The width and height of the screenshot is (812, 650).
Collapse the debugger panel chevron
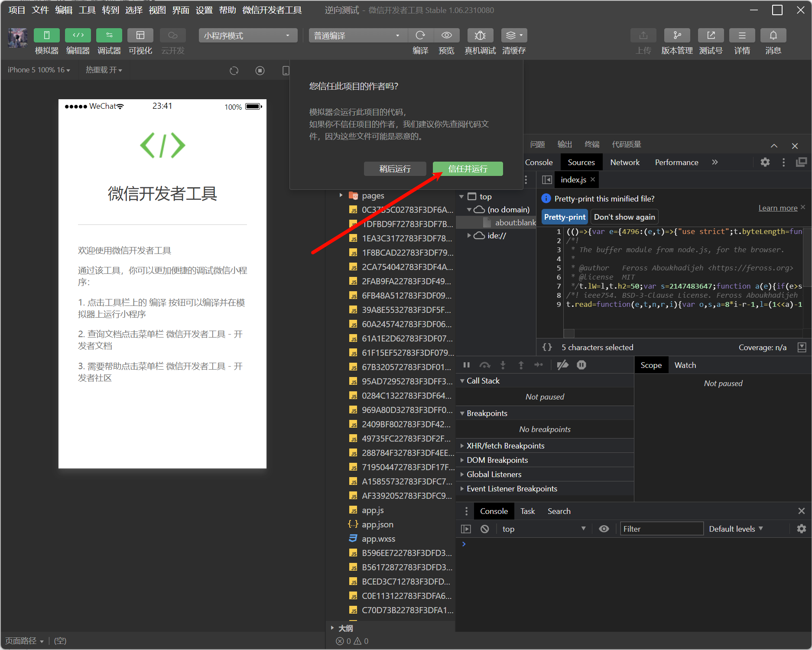(774, 146)
